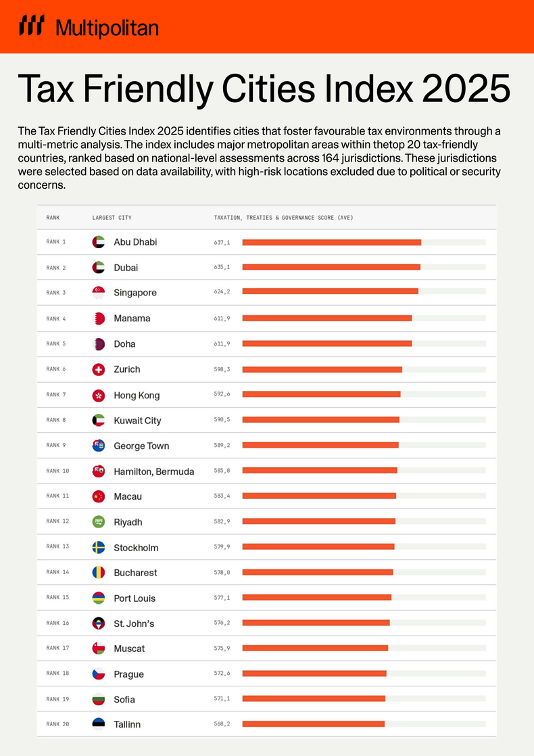This screenshot has height=756, width=534.
Task: Click the Tax Friendly Cities Index 2025 title
Action: pyautogui.click(x=264, y=88)
